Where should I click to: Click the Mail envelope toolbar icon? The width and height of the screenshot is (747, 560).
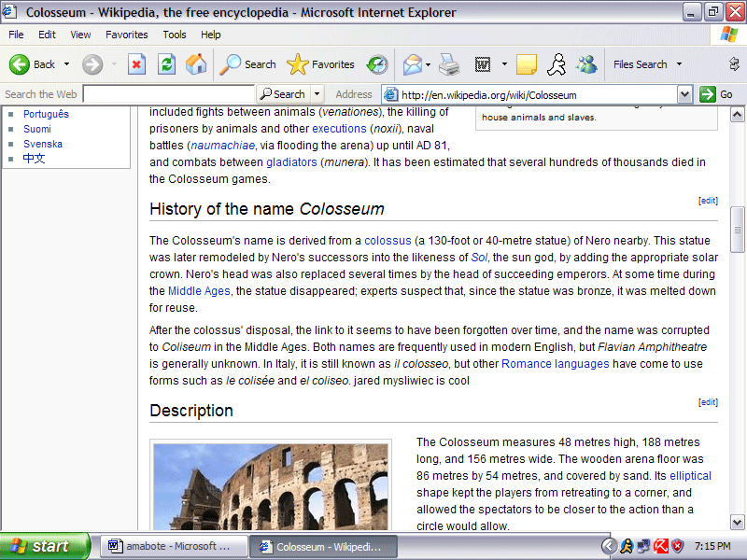412,64
